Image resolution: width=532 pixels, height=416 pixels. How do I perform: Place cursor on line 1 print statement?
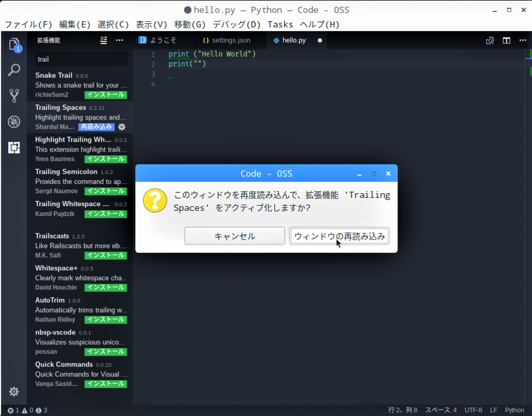click(x=212, y=54)
